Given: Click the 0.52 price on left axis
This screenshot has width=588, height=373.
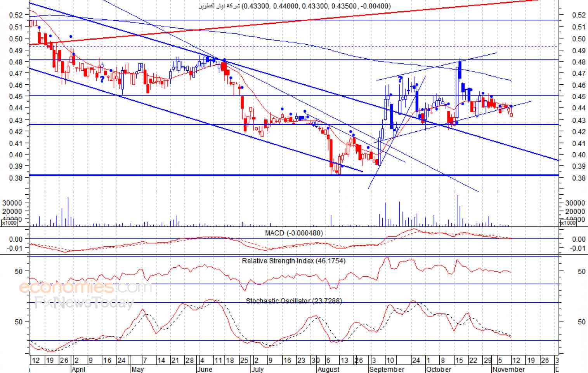Looking at the screenshot, I should pyautogui.click(x=16, y=15).
